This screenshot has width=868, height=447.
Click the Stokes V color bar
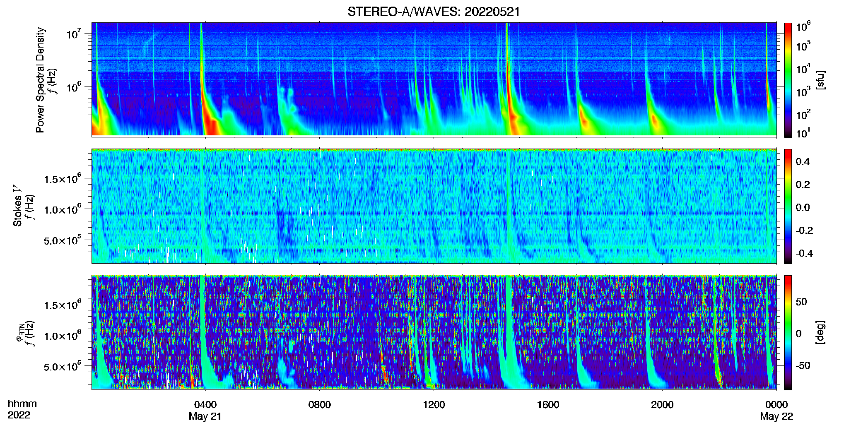click(788, 206)
